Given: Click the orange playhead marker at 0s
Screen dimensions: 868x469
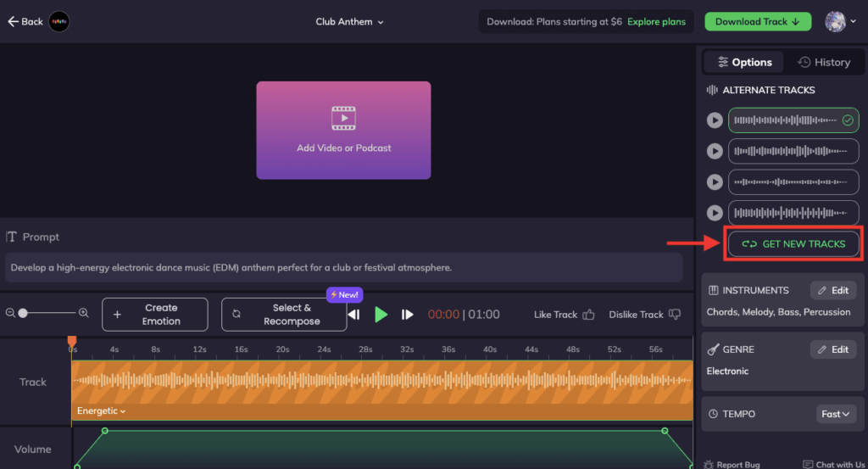Looking at the screenshot, I should point(72,341).
